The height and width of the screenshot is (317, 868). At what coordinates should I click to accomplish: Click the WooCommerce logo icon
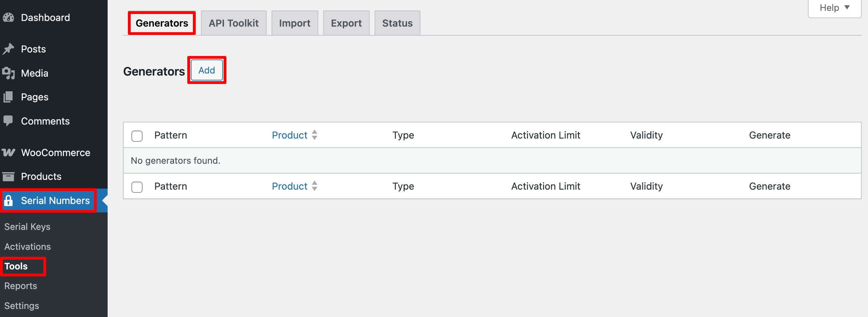[8, 153]
